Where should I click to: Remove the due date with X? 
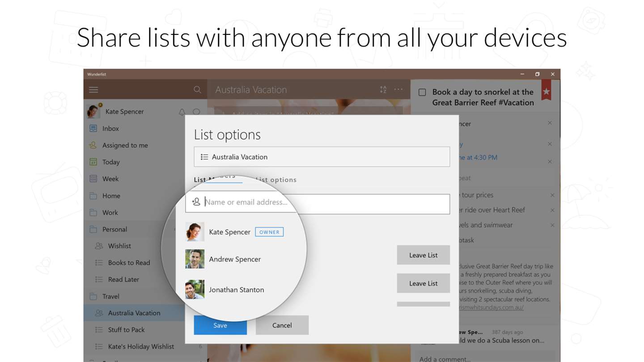click(x=550, y=144)
